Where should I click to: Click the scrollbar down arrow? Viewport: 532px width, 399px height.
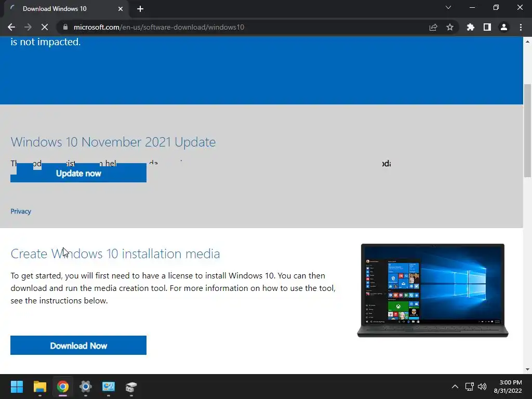(528, 369)
